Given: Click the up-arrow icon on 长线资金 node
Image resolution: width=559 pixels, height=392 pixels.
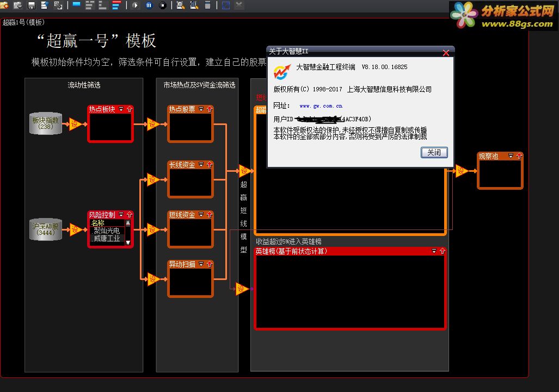Looking at the screenshot, I should 210,165.
